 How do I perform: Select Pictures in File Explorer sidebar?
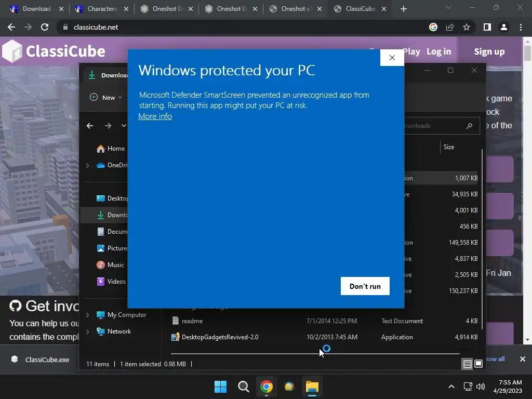click(x=112, y=248)
